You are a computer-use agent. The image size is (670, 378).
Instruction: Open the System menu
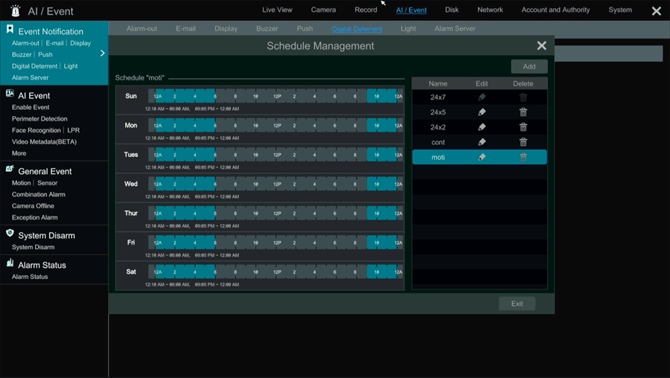[620, 10]
